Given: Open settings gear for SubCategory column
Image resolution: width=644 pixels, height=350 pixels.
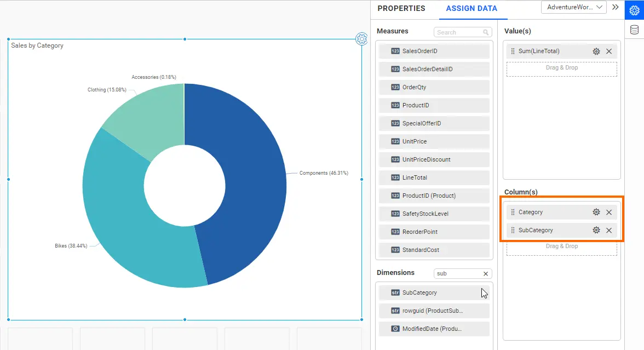Looking at the screenshot, I should (596, 231).
